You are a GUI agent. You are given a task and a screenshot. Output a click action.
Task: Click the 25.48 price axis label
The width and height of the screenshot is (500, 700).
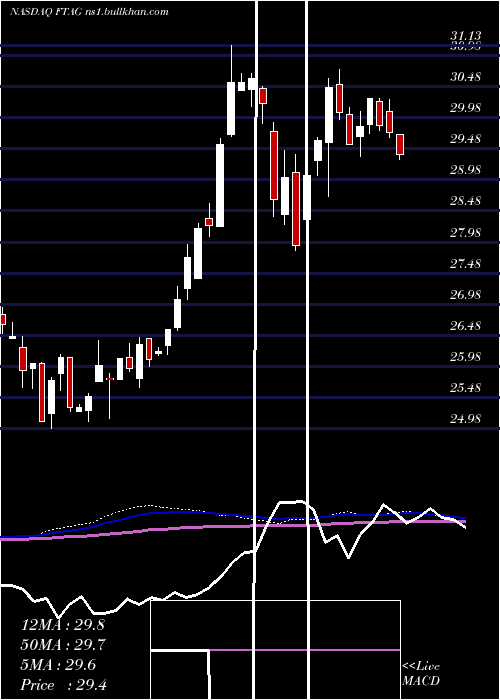click(x=466, y=388)
